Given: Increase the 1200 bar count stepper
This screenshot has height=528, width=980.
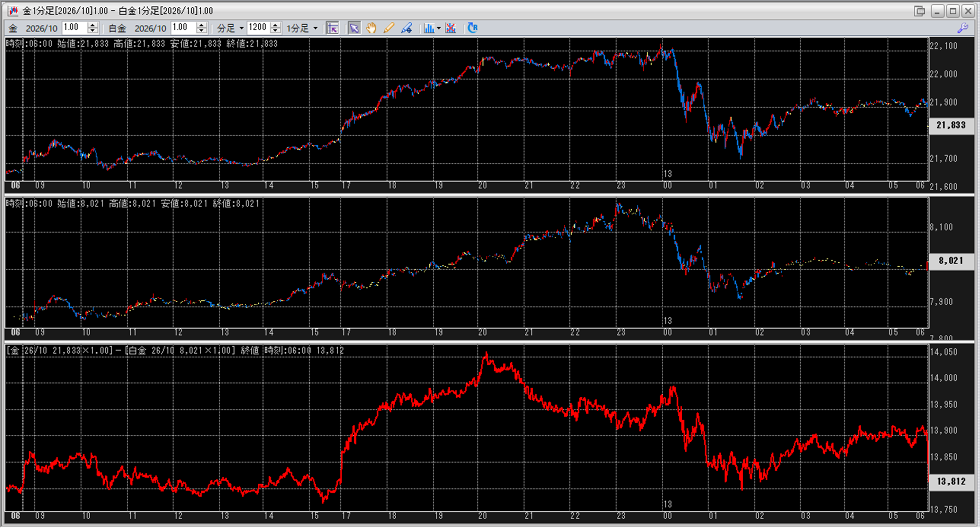Looking at the screenshot, I should 276,25.
